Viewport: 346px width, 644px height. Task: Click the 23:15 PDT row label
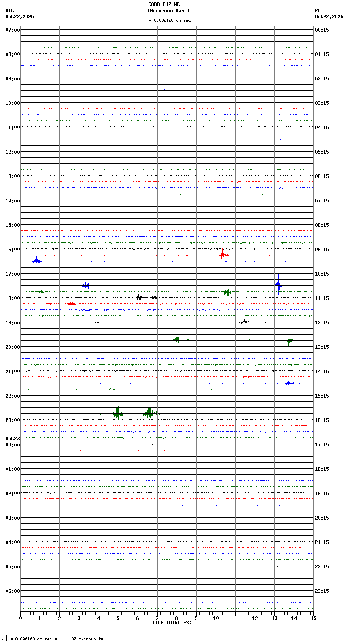322,591
